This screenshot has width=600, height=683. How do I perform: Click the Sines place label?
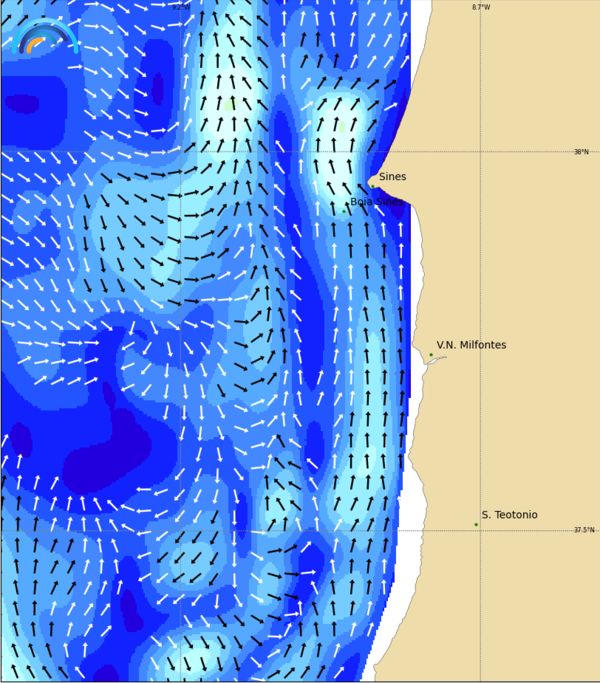pyautogui.click(x=392, y=177)
